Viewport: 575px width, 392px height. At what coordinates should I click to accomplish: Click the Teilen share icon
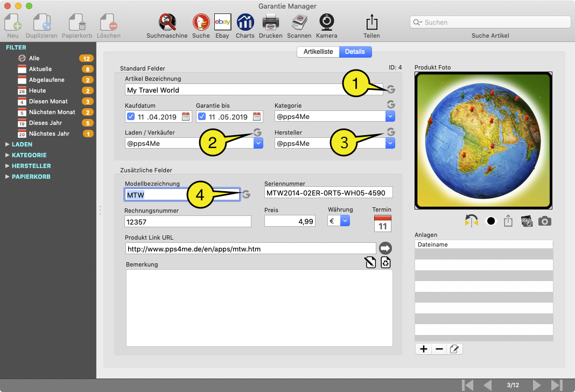click(371, 23)
